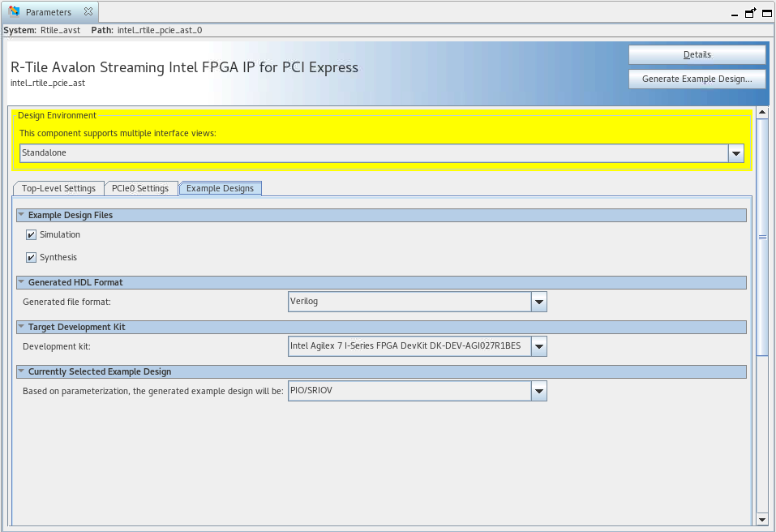Collapse Currently Selected Example Design section
Image resolution: width=776 pixels, height=532 pixels.
pyautogui.click(x=21, y=371)
